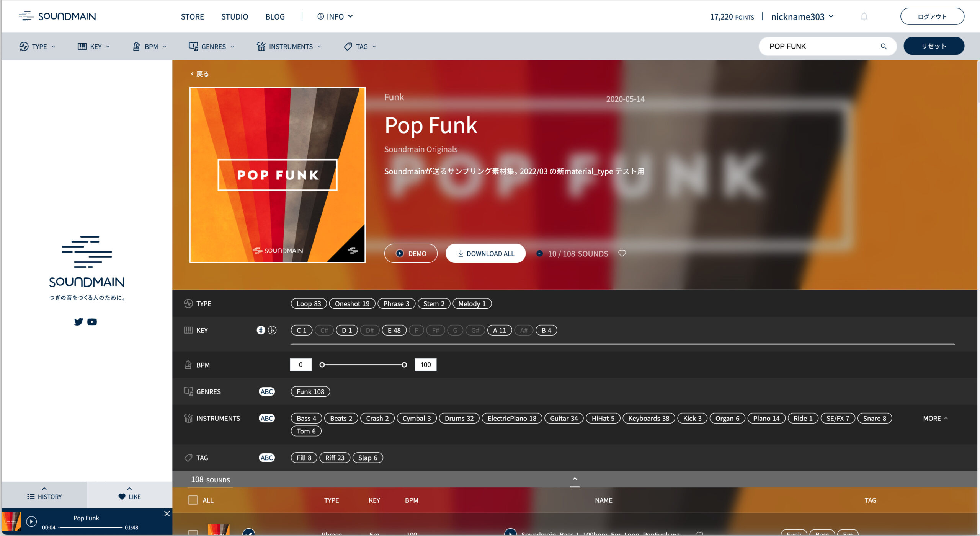Open Soundmain Twitter page icon
Image resolution: width=980 pixels, height=536 pixels.
pos(78,322)
